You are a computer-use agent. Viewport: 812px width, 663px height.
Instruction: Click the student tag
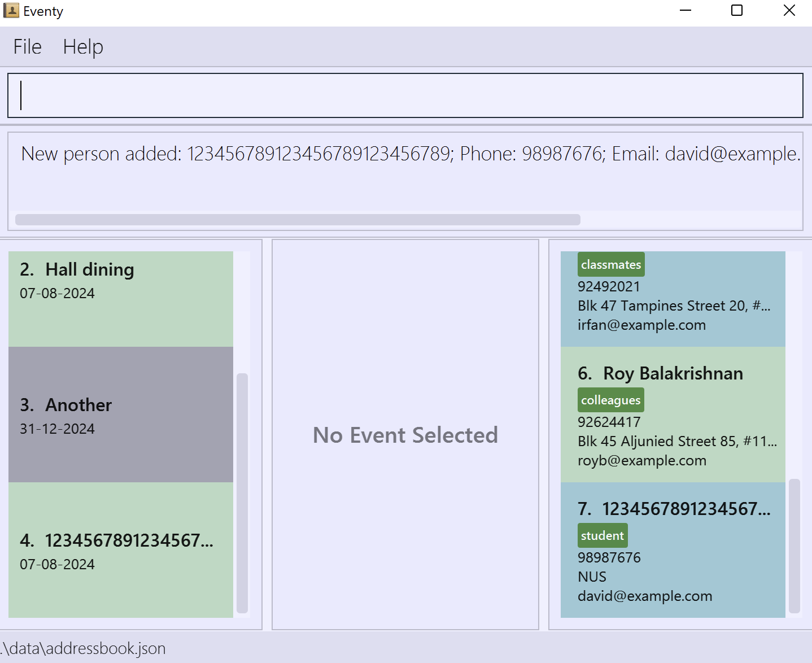[x=603, y=536]
